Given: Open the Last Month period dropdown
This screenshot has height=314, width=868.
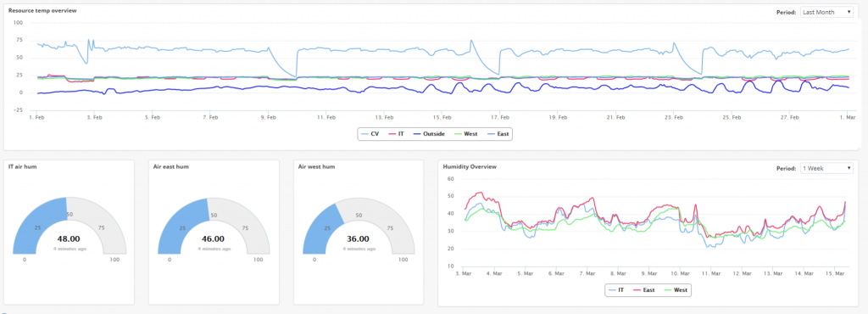Looking at the screenshot, I should coord(826,12).
